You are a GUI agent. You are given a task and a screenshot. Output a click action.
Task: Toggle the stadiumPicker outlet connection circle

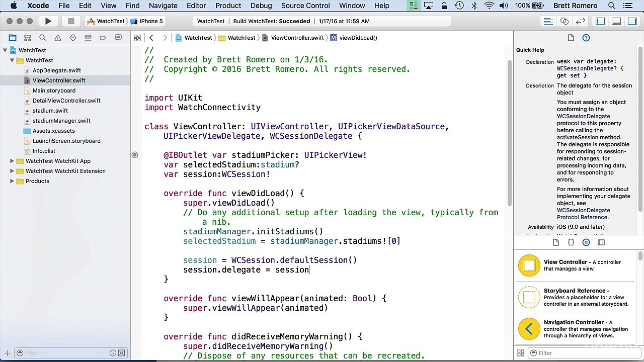(135, 155)
